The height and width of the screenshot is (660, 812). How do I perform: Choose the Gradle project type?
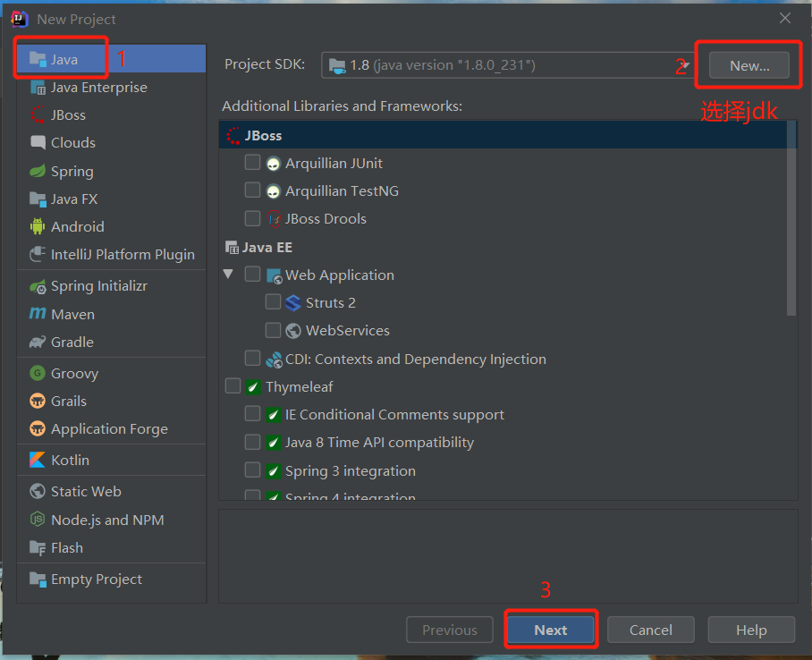(112, 342)
